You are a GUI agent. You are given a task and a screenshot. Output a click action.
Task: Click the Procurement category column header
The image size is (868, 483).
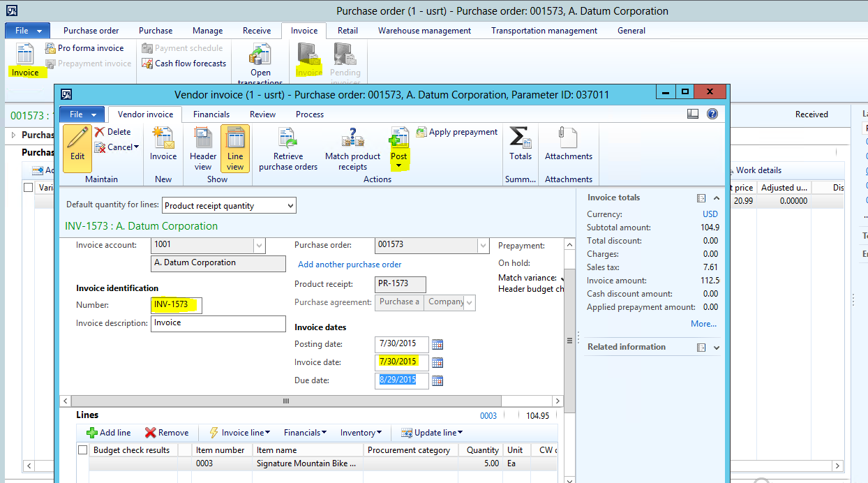coord(409,450)
